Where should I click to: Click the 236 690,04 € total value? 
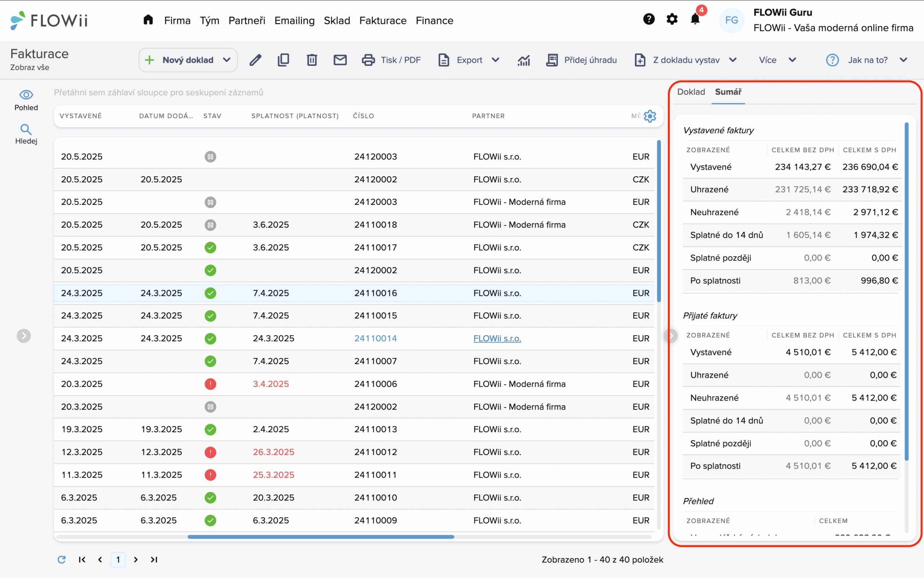[870, 167]
